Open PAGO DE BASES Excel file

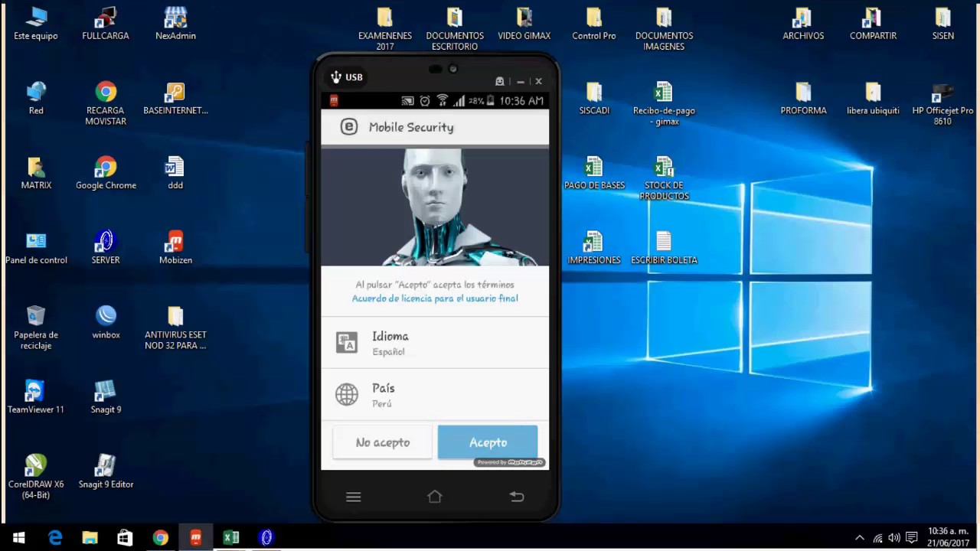pos(594,174)
